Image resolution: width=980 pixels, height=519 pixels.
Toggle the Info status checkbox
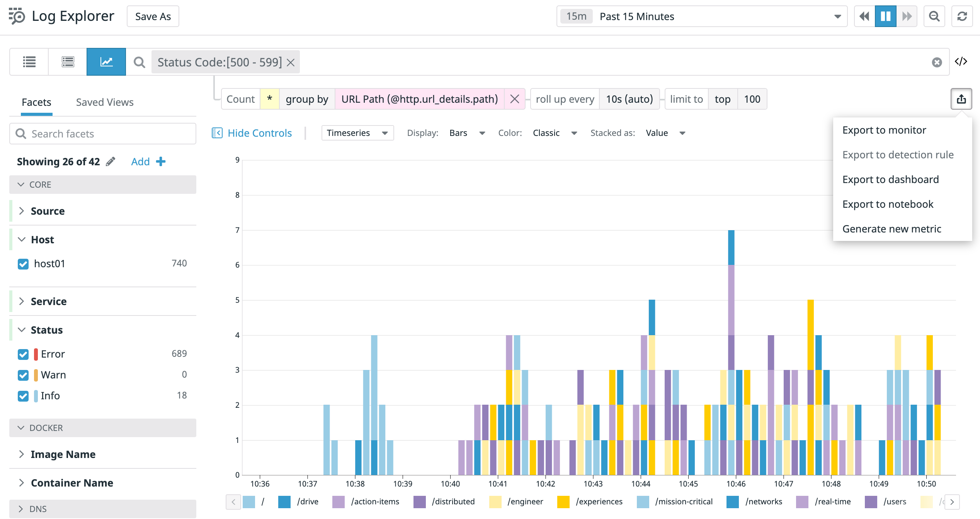(x=23, y=396)
